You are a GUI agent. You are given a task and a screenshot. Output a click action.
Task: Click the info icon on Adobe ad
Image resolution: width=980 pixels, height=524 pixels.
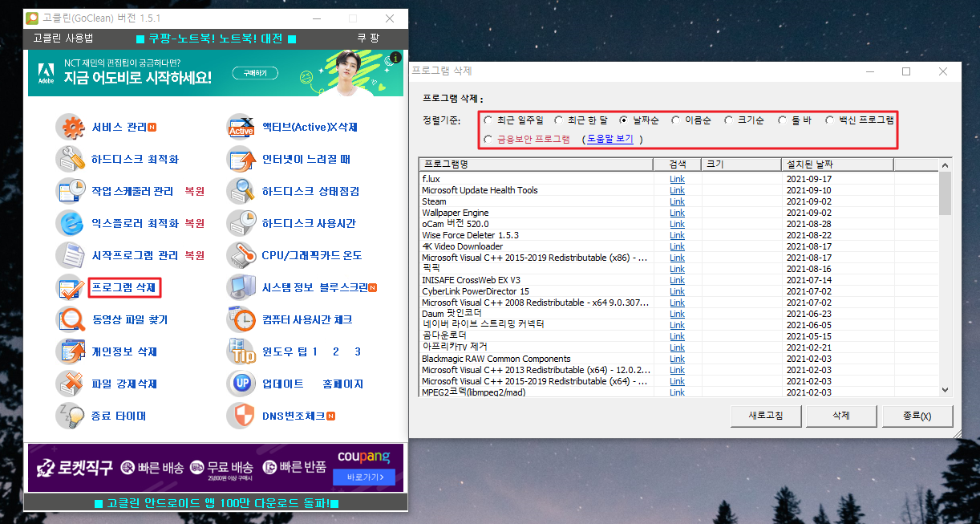coord(395,59)
